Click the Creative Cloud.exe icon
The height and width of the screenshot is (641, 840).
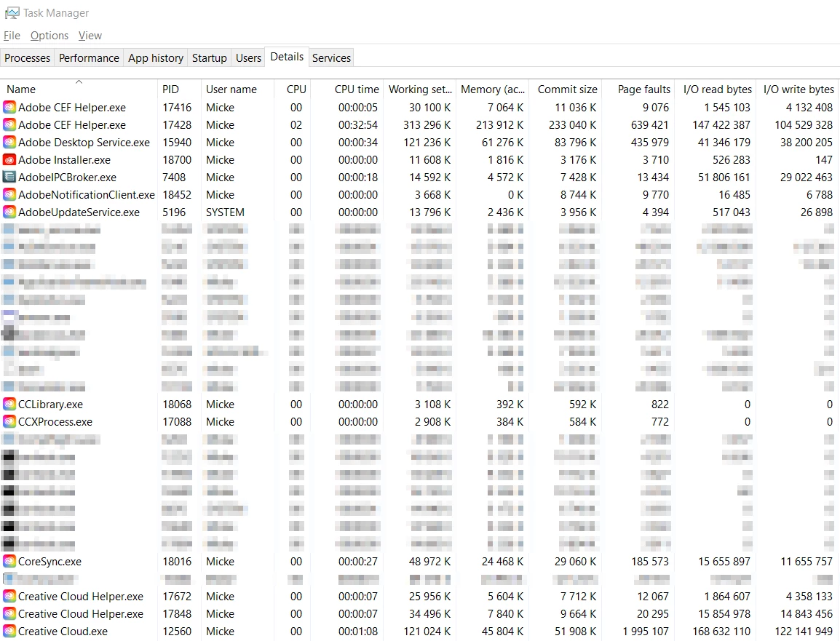[9, 632]
